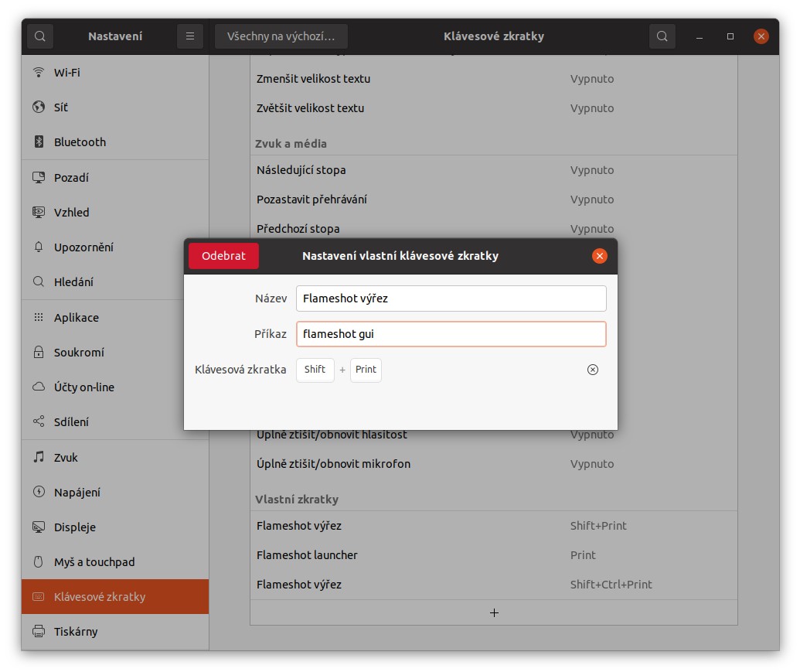Click the sidebar search icon in Nastavení header

(39, 36)
